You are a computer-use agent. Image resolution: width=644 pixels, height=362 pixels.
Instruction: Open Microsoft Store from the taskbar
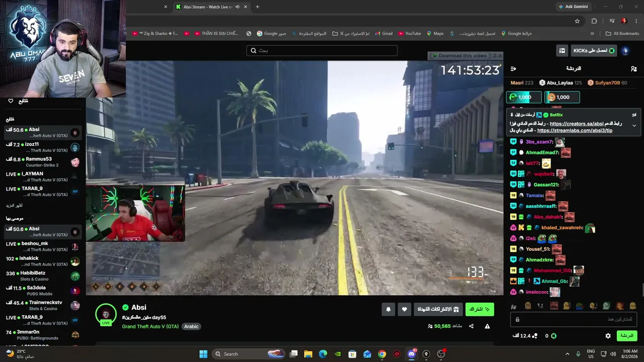[x=353, y=354]
